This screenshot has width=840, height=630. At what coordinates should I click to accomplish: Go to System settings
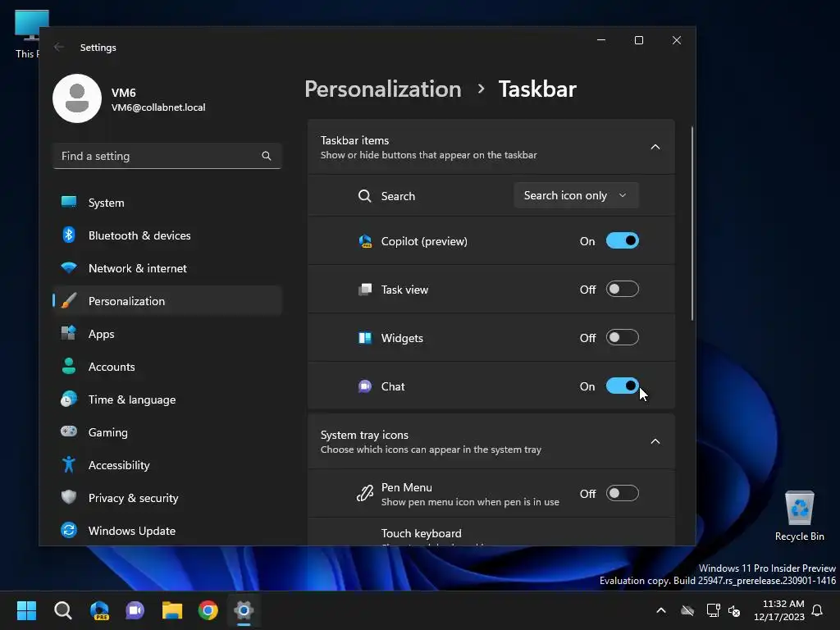point(167,203)
